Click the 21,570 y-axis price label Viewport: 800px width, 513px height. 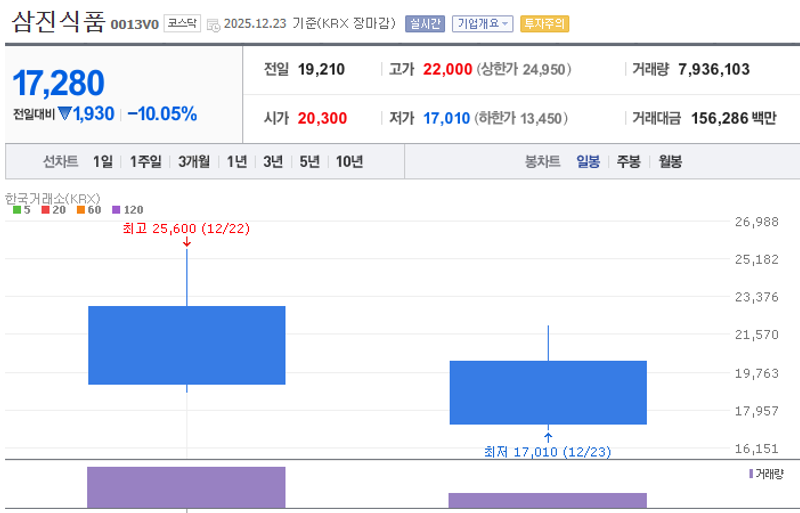click(757, 335)
